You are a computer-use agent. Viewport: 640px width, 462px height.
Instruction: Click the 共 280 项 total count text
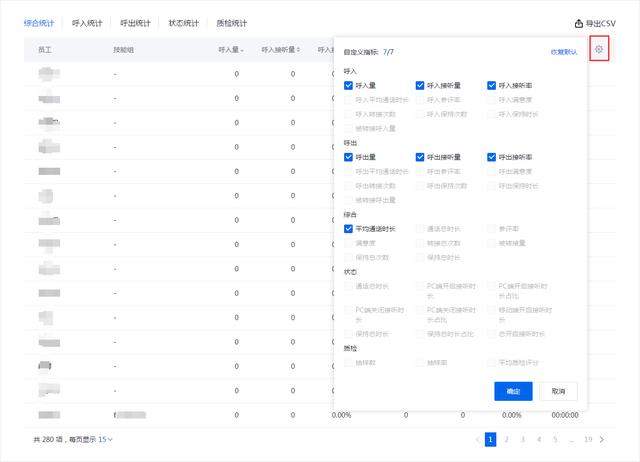coord(48,440)
